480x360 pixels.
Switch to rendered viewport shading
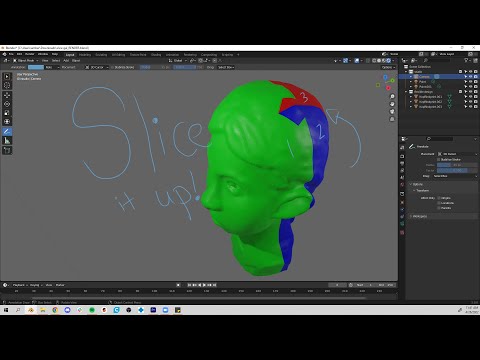(x=388, y=61)
